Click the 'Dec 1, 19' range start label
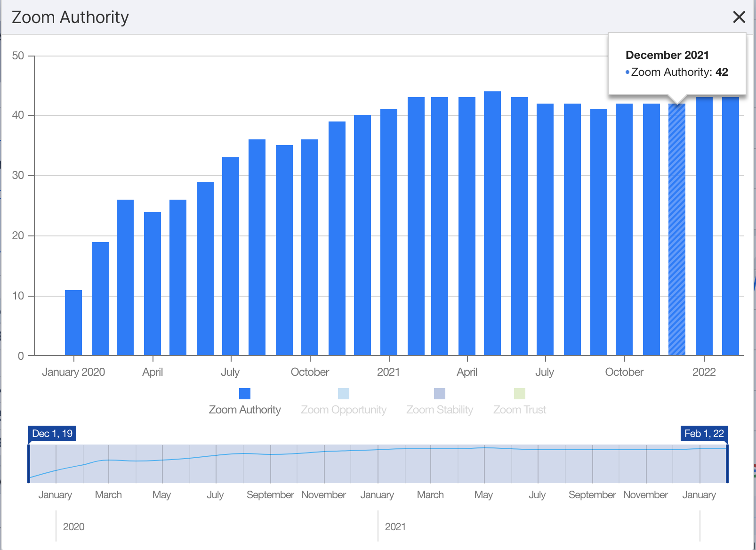The height and width of the screenshot is (550, 756). pyautogui.click(x=52, y=433)
